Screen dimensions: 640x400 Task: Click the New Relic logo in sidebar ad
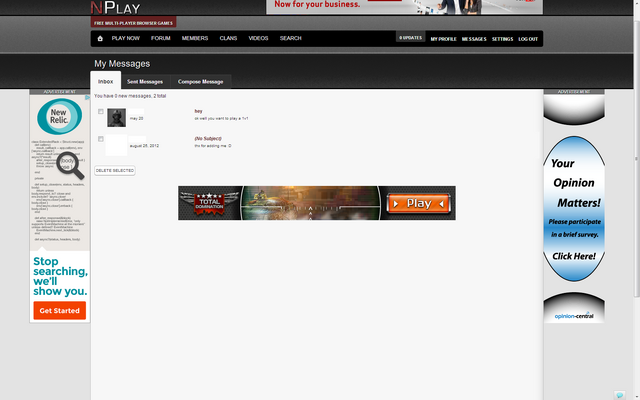(x=59, y=116)
